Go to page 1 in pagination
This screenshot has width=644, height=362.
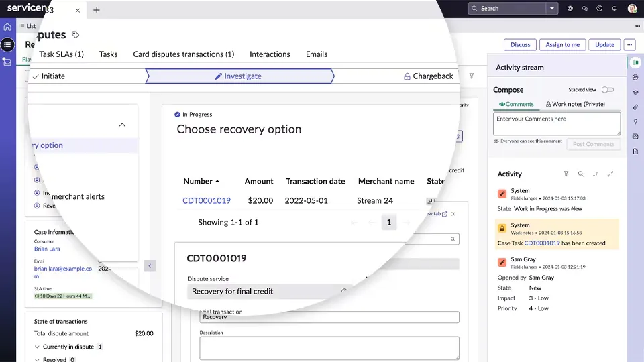pyautogui.click(x=389, y=222)
